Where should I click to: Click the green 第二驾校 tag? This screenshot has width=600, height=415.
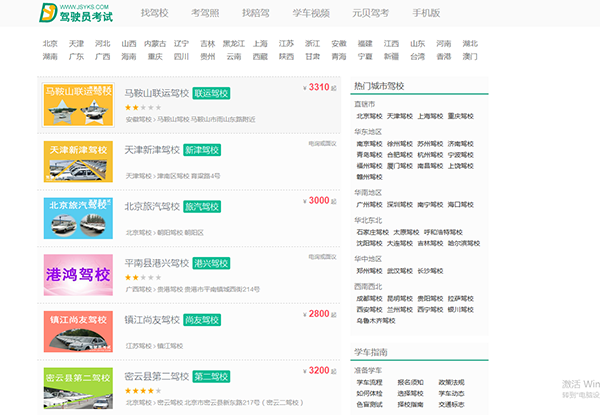coord(211,376)
